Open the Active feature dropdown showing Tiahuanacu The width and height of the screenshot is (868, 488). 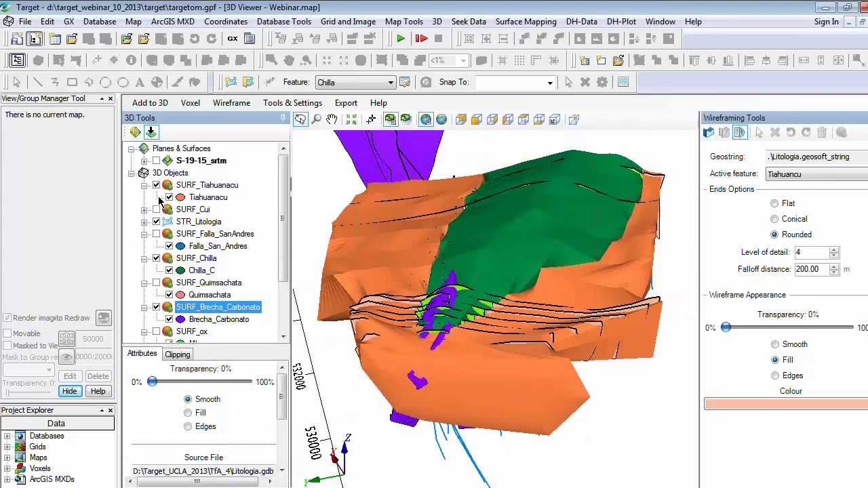click(x=817, y=174)
